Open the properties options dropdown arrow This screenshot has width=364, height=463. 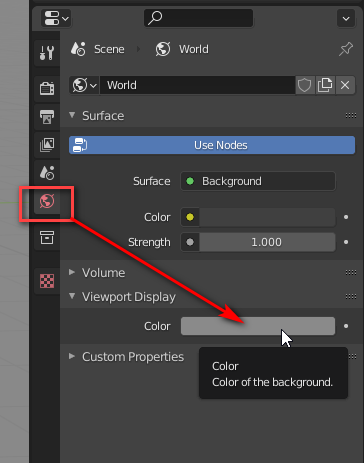346,18
